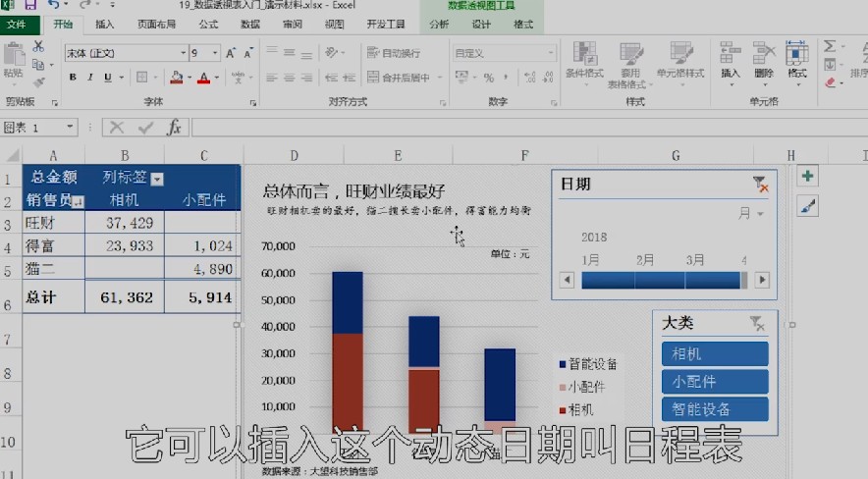The width and height of the screenshot is (868, 479).
Task: Clear filter on 日期 timeline
Action: (761, 185)
